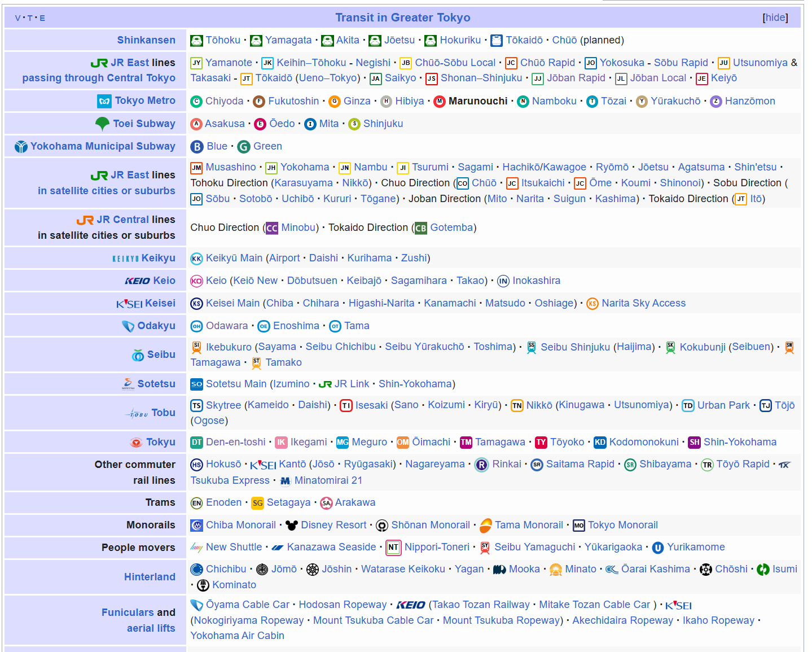This screenshot has width=812, height=652.
Task: Open the Tokyo Metro header link
Action: tap(145, 100)
